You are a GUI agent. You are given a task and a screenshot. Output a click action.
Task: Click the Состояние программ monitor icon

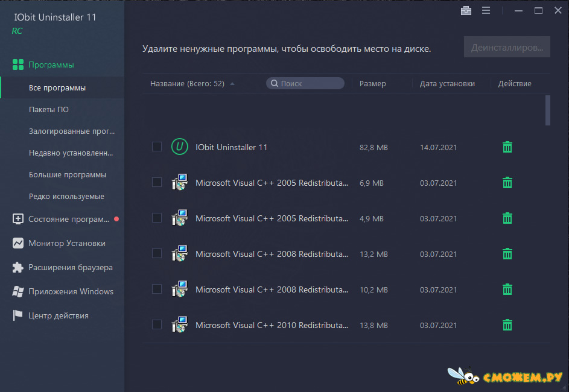17,219
